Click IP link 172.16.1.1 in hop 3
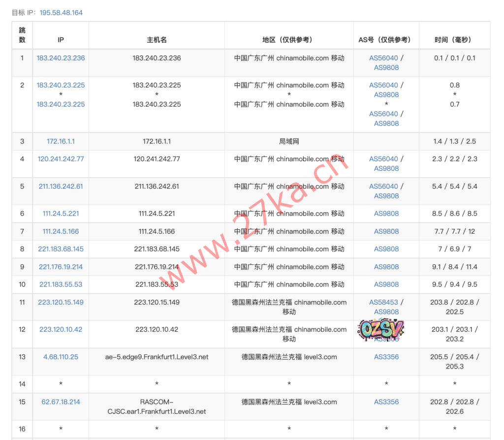This screenshot has width=504, height=440. tap(61, 141)
